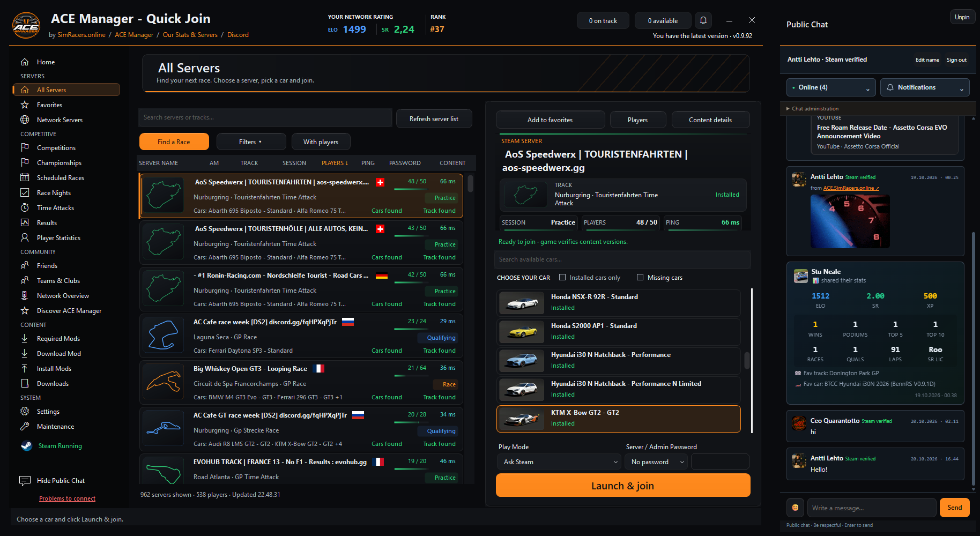Click server list scrollbar
Viewport: 980px width, 536px height.
pos(470,184)
